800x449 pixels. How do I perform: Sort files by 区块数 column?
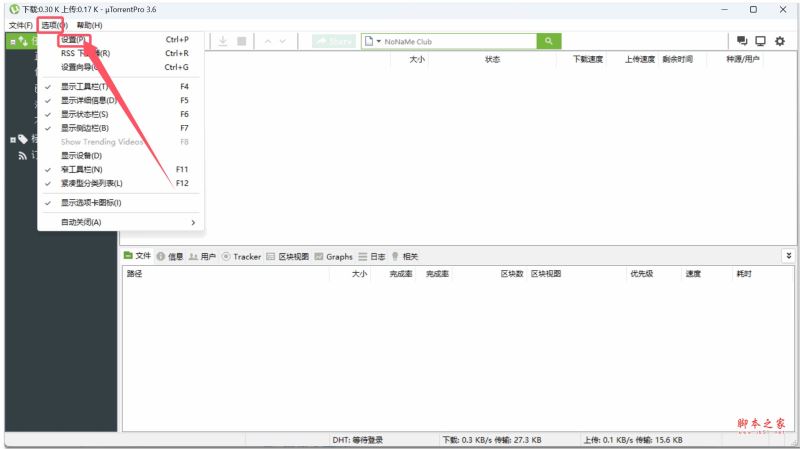pyautogui.click(x=512, y=274)
